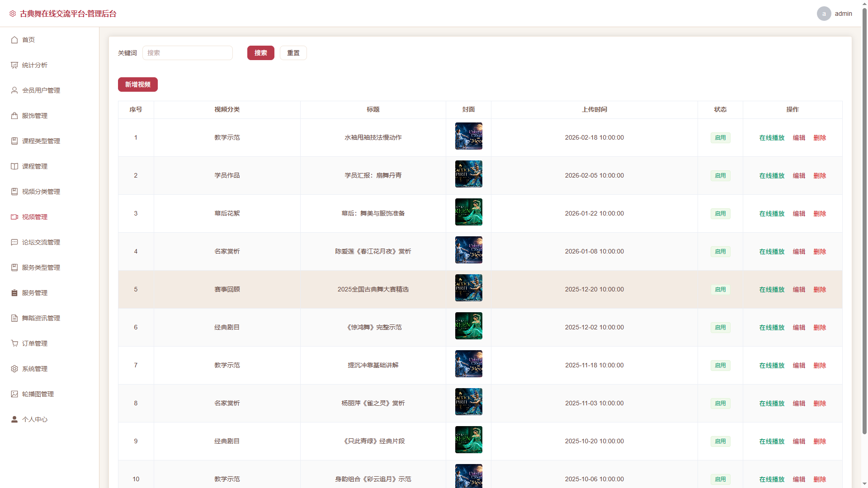Click the title 杨丽萍《雀之灵》赏析
868x488 pixels.
pyautogui.click(x=373, y=403)
